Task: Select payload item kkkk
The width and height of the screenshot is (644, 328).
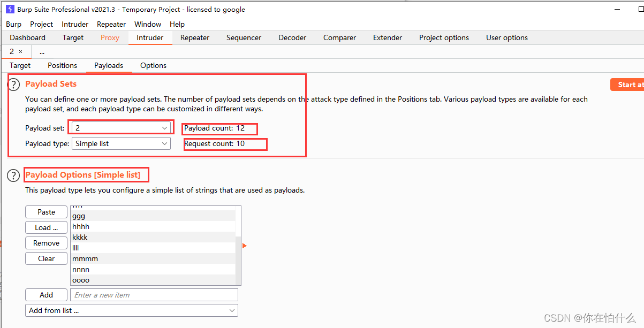Action: (x=153, y=237)
